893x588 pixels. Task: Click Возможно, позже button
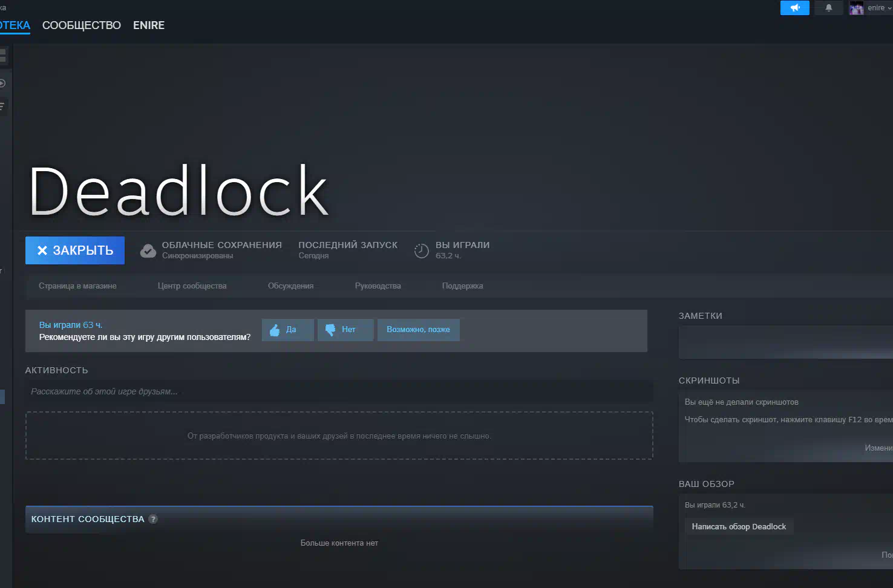click(x=419, y=330)
